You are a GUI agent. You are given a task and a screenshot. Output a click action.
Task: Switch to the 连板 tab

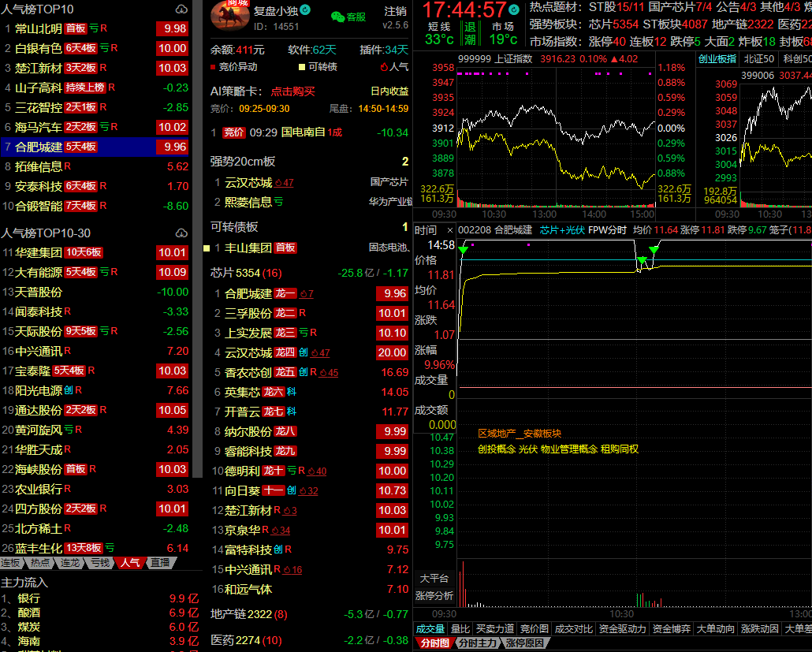pyautogui.click(x=10, y=563)
